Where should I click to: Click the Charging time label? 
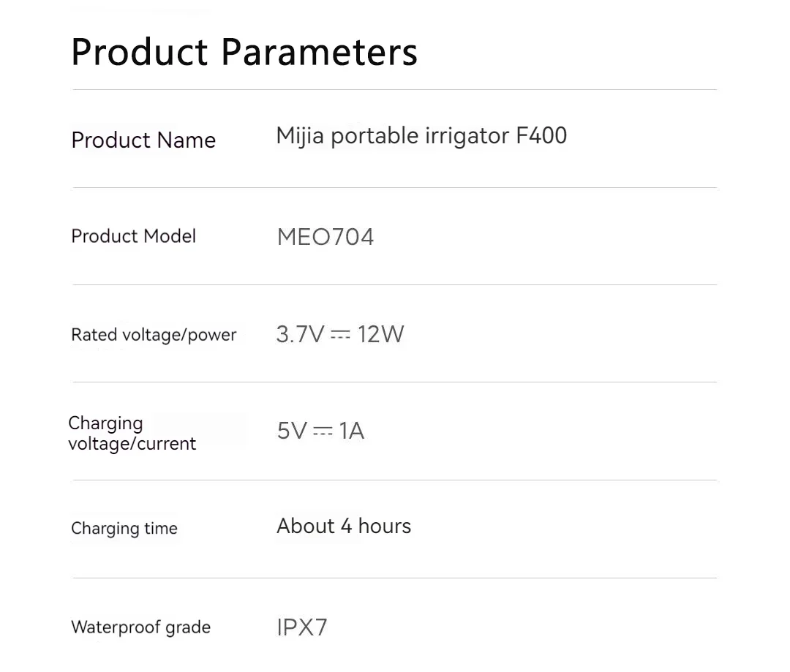pos(124,529)
